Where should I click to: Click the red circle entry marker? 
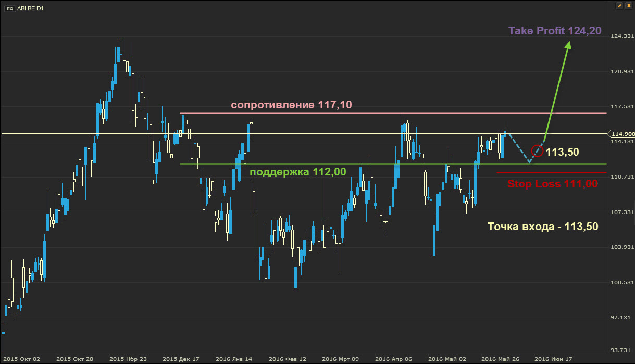coord(537,151)
